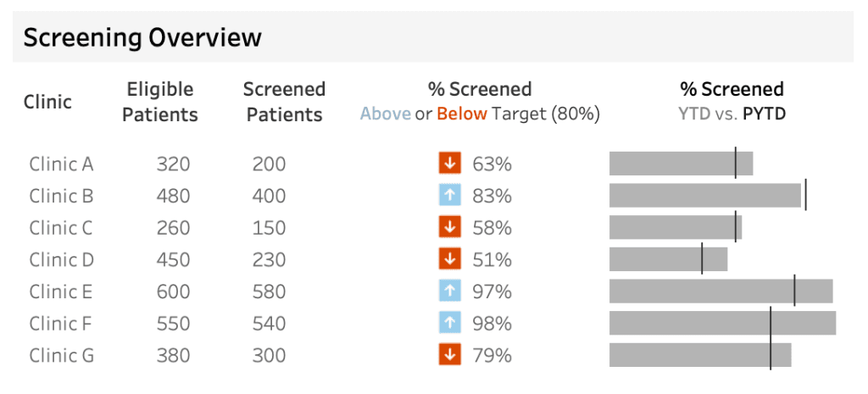The height and width of the screenshot is (394, 868).
Task: Click the Clinic A row label
Action: click(x=61, y=164)
